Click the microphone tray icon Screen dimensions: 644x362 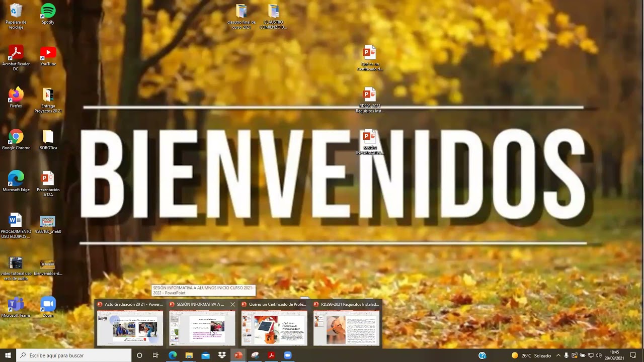coord(566,355)
